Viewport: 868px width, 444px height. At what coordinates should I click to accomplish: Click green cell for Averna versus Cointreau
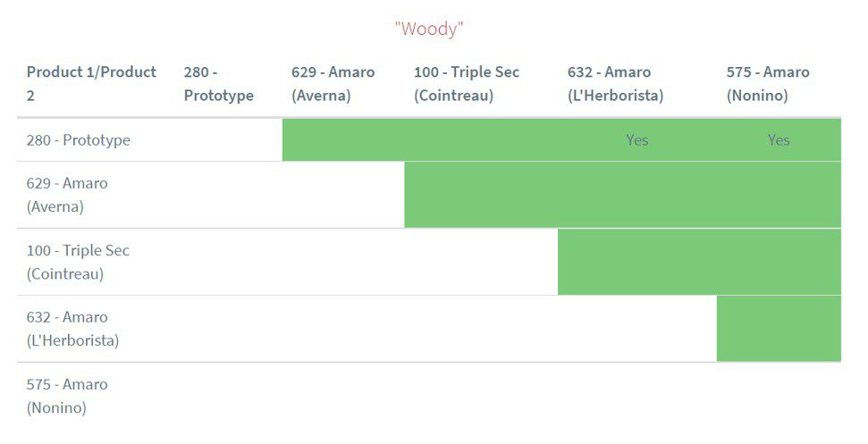[481, 195]
